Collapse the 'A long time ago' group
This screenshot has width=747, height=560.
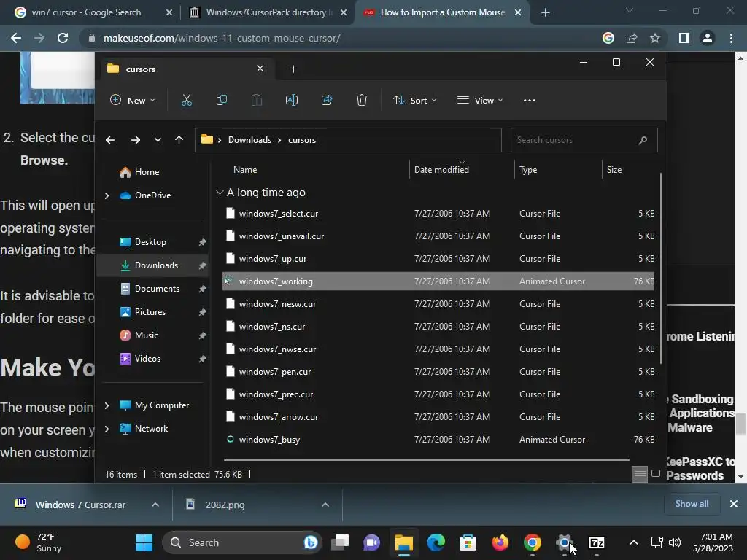(220, 192)
